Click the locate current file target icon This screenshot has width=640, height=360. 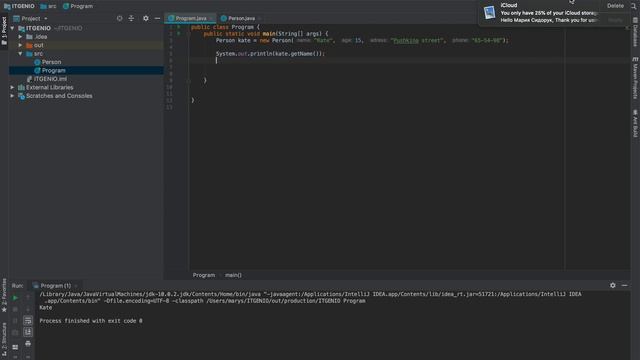[x=119, y=18]
